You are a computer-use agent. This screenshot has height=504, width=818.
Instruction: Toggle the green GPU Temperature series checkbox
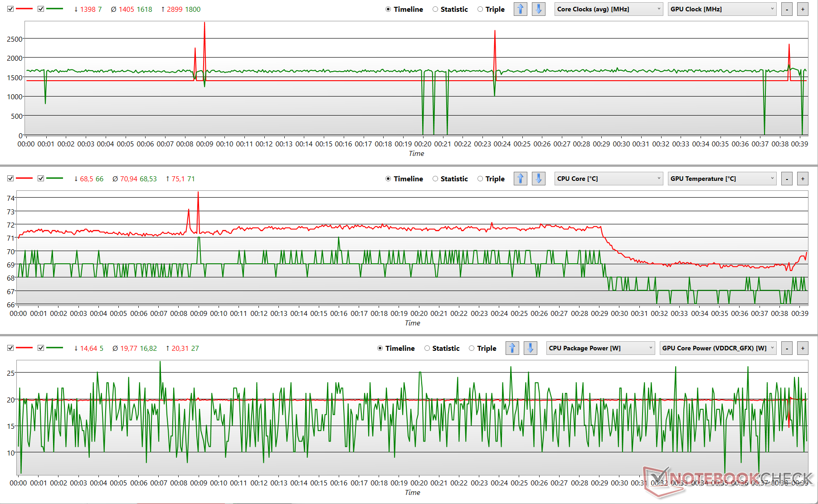click(x=41, y=179)
